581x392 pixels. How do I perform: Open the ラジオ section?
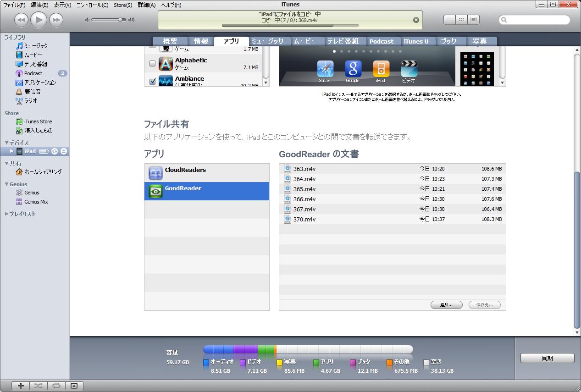click(x=27, y=101)
